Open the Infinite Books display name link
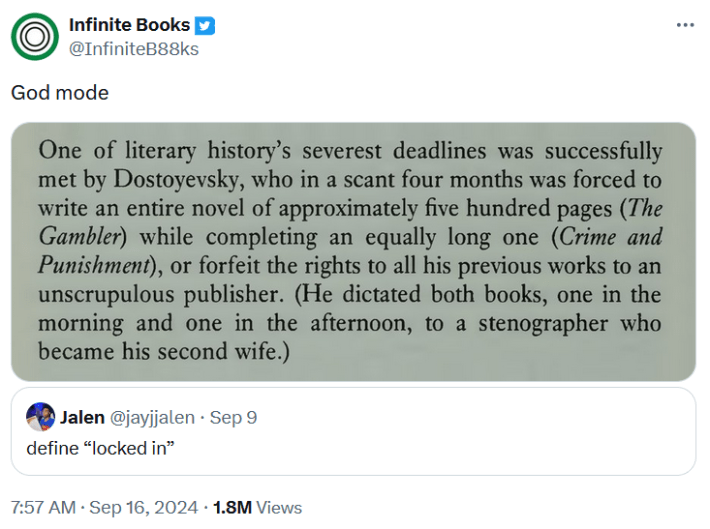710x529 pixels. tap(129, 26)
